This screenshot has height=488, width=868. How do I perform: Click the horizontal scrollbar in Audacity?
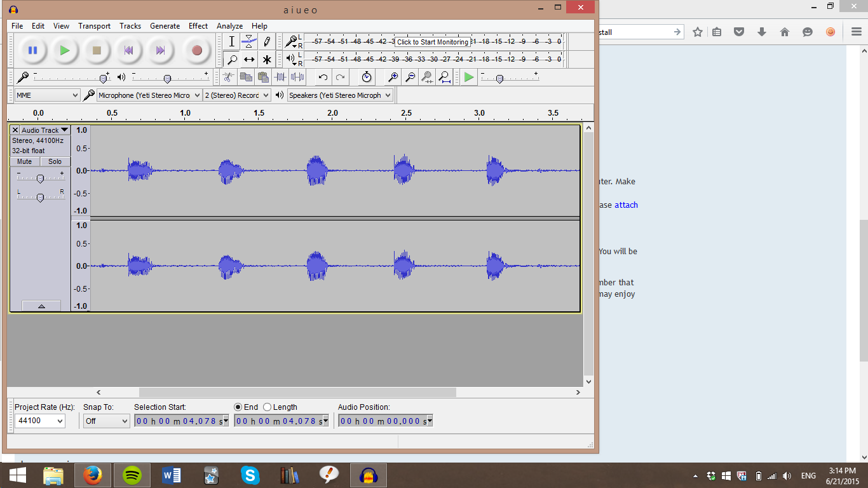(x=297, y=393)
